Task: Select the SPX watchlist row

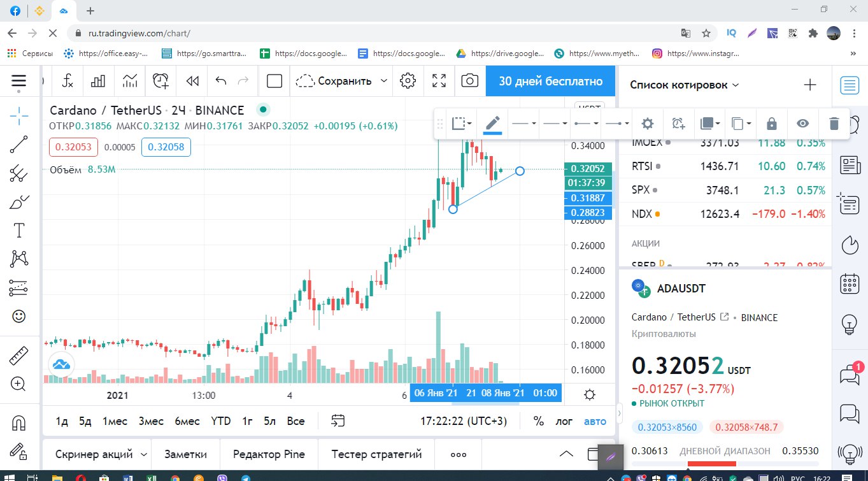Action: click(725, 190)
